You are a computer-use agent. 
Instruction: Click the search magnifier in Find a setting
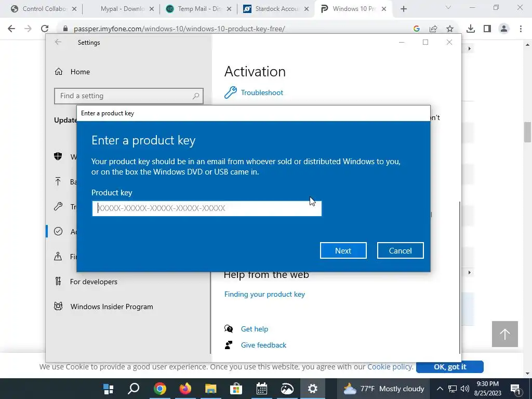[x=196, y=96]
